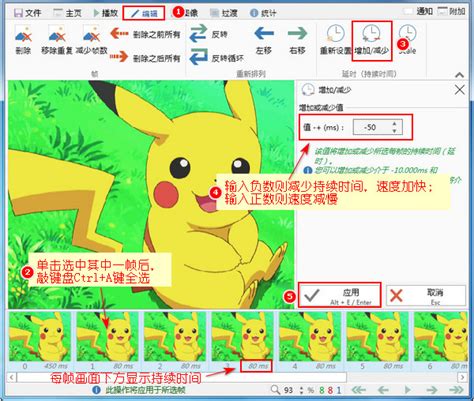The image size is (474, 401).
Task: Play the animation preview
Action: click(x=407, y=389)
